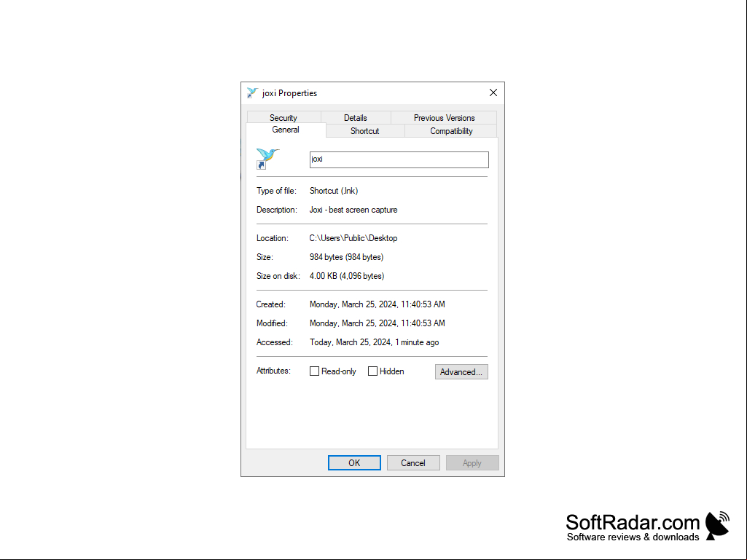Switch to the Security tab
Screen dimensions: 747x560
283,118
